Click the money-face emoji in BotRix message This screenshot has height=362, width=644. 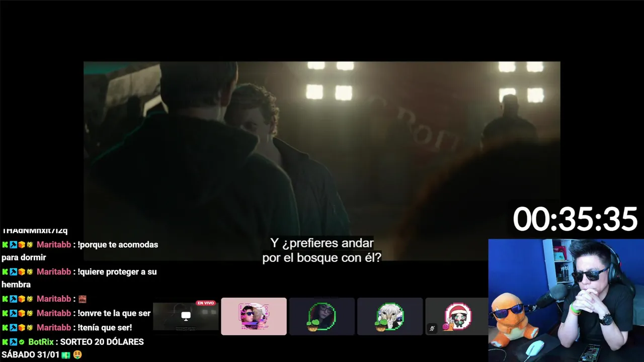77,355
